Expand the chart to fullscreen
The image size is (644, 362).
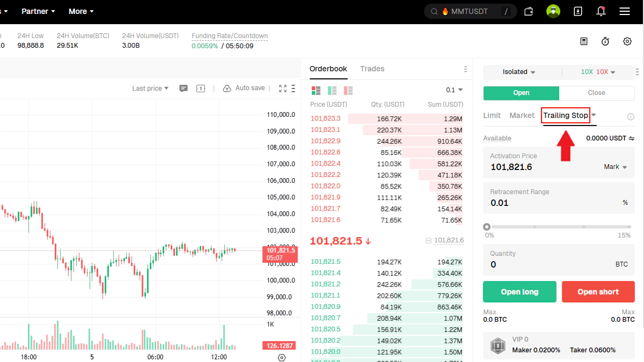[283, 88]
